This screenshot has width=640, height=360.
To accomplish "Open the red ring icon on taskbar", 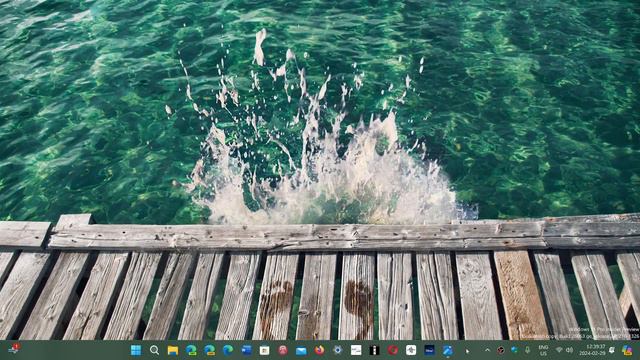I will click(393, 350).
